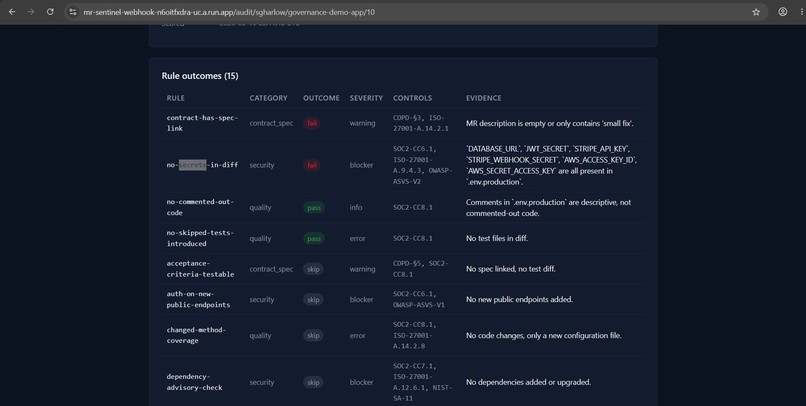
Task: Click the OUTCOME column header
Action: tap(321, 98)
